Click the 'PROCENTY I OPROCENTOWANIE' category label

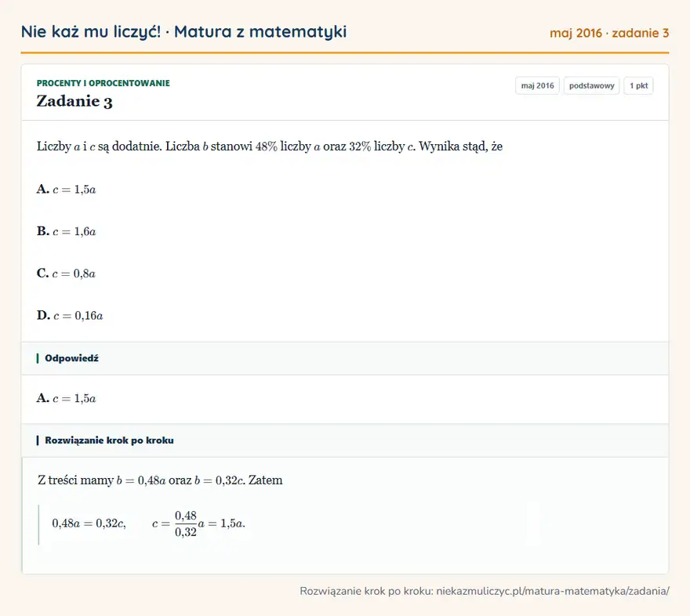[x=103, y=83]
